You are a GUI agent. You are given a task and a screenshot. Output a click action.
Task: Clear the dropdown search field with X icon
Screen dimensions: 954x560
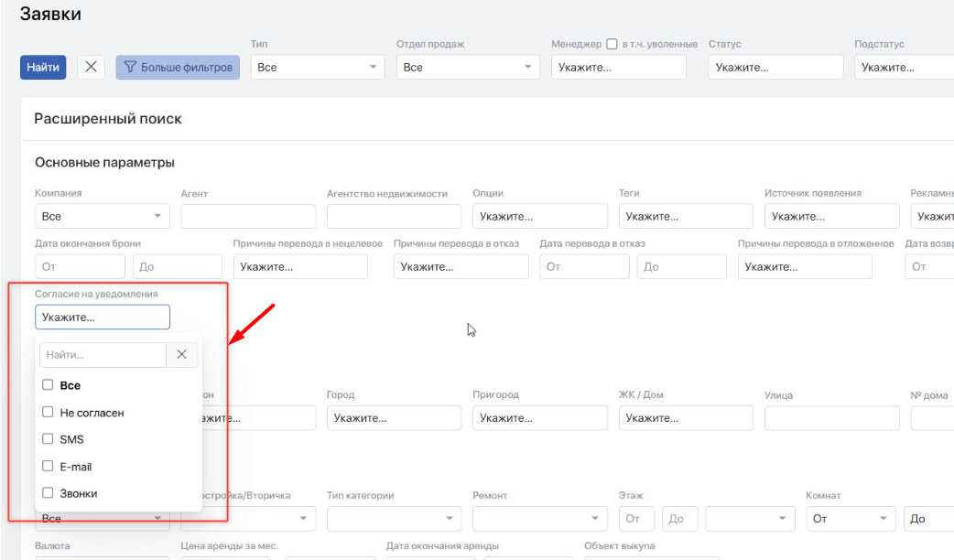[x=181, y=354]
